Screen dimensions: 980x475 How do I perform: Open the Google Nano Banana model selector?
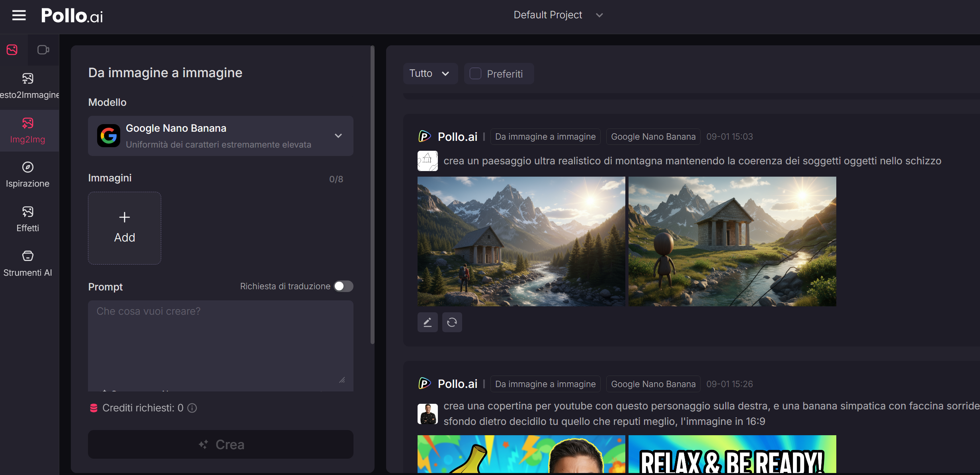click(x=221, y=136)
